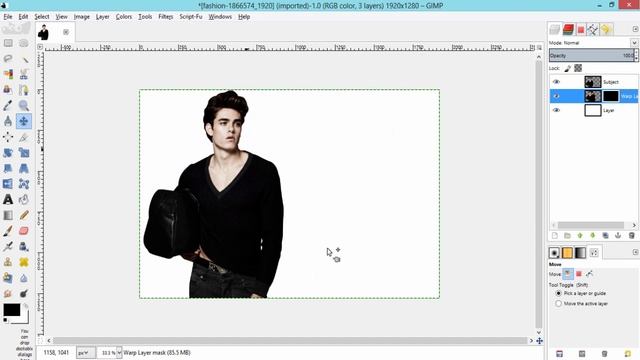Screen dimensions: 640x360
Task: Select the Pencil tool
Action: coord(24,215)
